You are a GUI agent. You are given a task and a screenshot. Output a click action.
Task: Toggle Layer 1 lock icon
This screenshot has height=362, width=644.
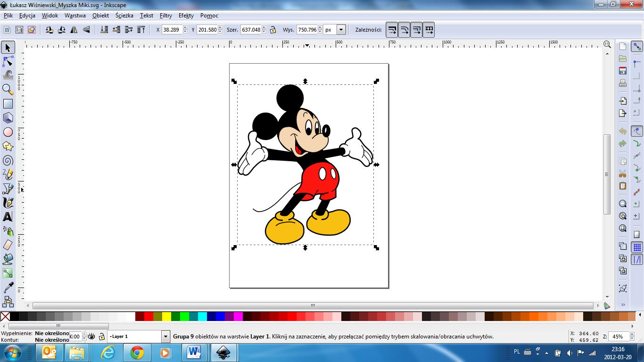tap(101, 337)
